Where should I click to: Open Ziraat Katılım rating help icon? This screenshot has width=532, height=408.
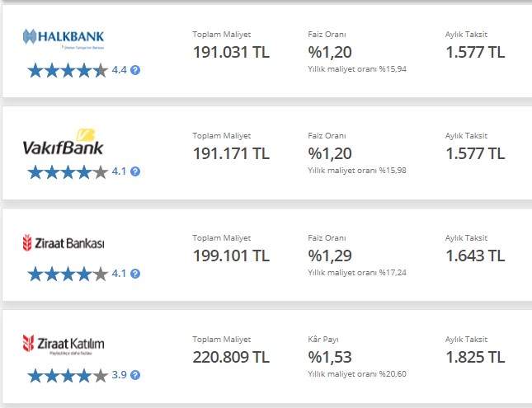tap(135, 375)
